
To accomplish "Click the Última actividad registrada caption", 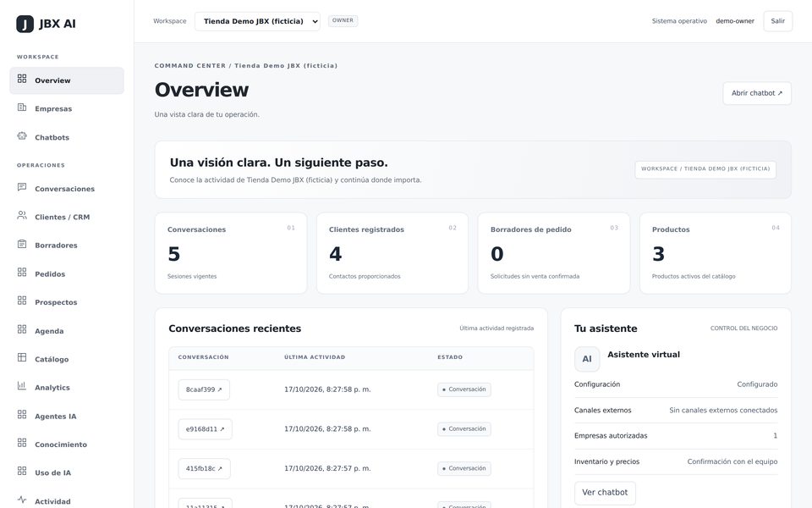I will 497,329.
